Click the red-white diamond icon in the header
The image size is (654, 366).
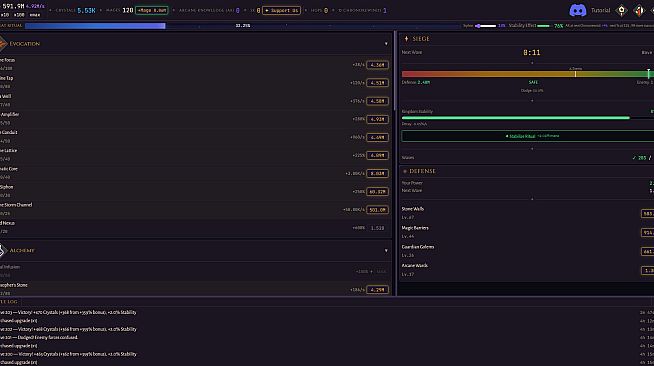coord(639,10)
